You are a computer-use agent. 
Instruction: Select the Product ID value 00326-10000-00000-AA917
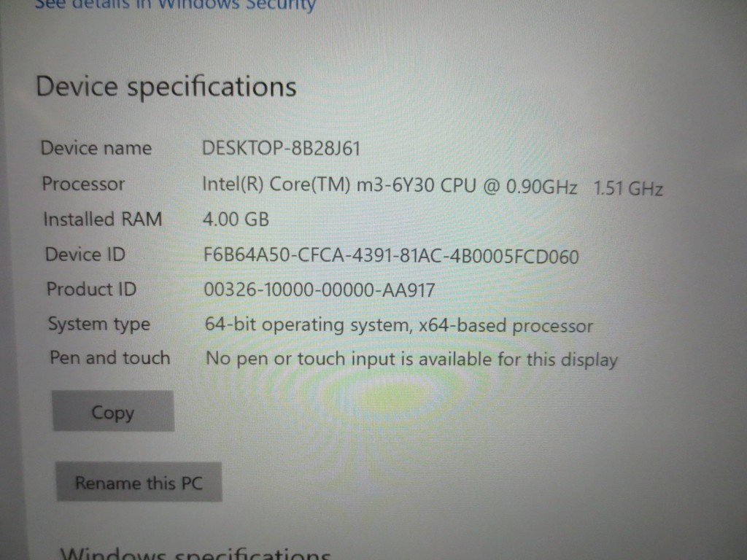(x=320, y=290)
